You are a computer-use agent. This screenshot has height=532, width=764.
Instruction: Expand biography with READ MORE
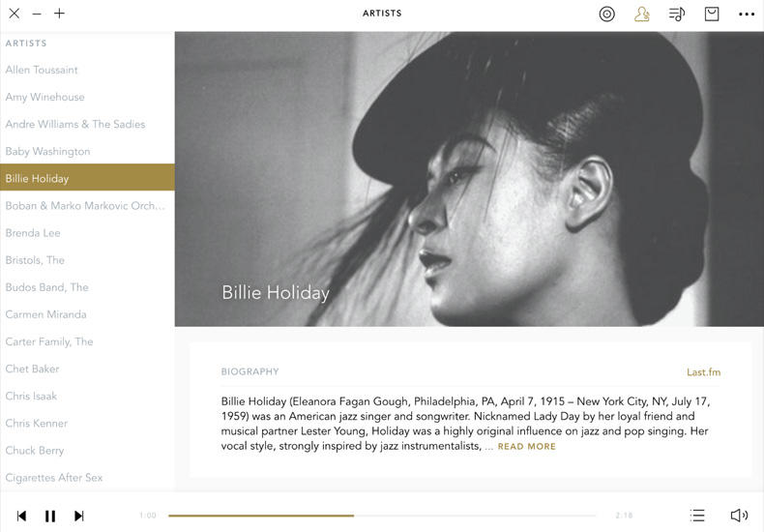(x=526, y=447)
